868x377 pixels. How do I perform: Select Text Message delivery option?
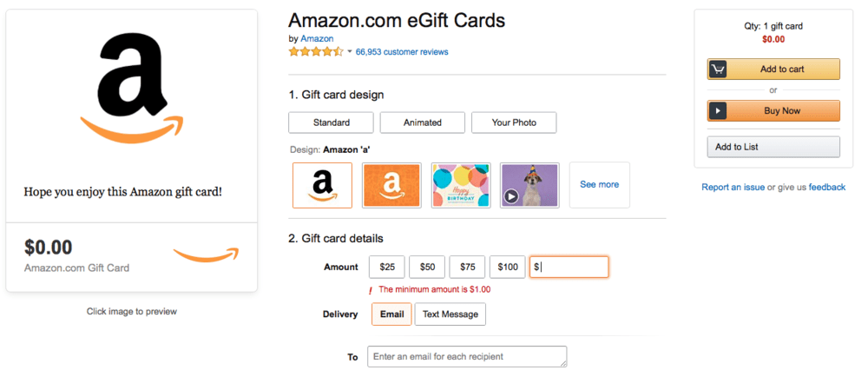pyautogui.click(x=450, y=314)
